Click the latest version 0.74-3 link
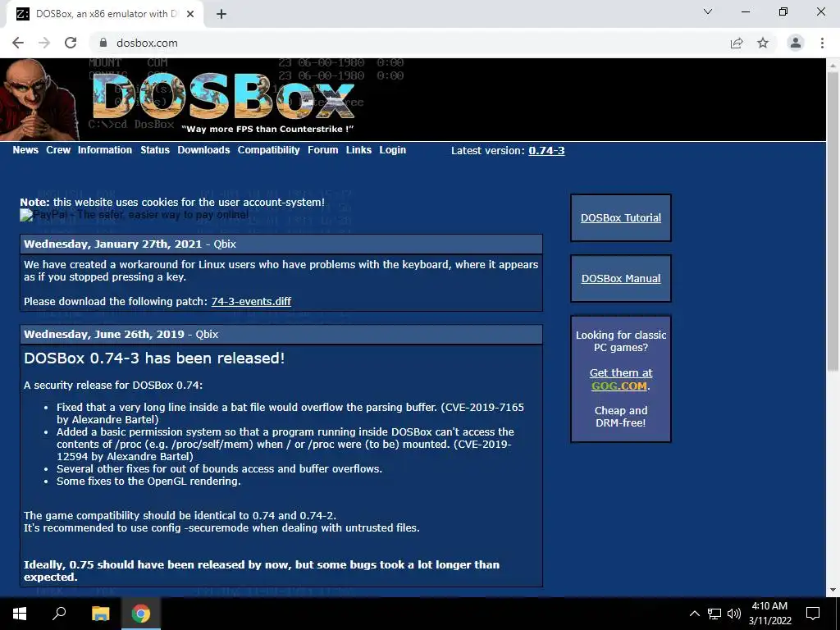 546,151
